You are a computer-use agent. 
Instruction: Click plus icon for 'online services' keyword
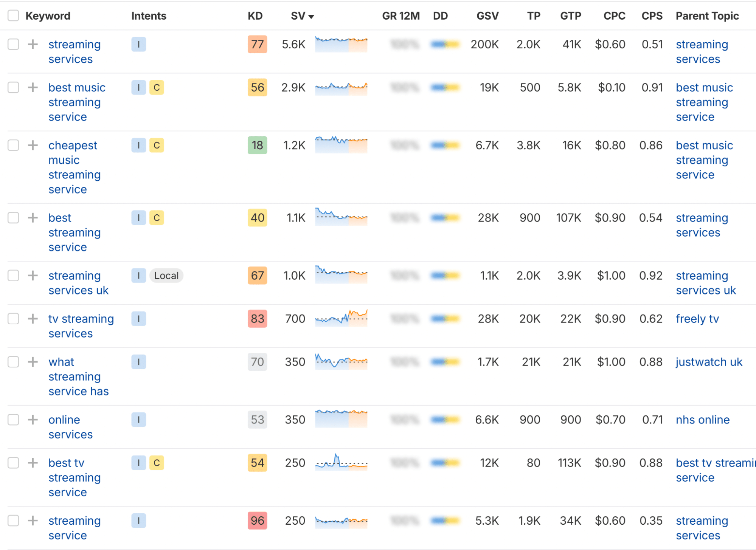pyautogui.click(x=33, y=420)
